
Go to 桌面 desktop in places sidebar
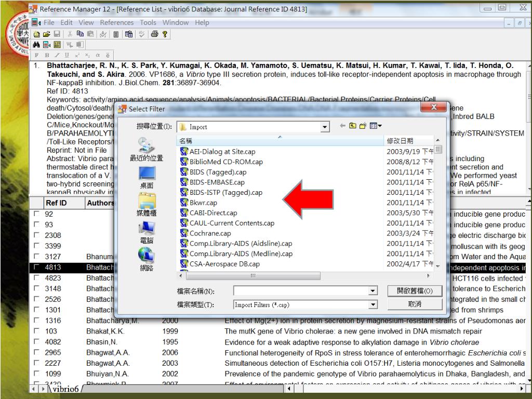point(147,178)
